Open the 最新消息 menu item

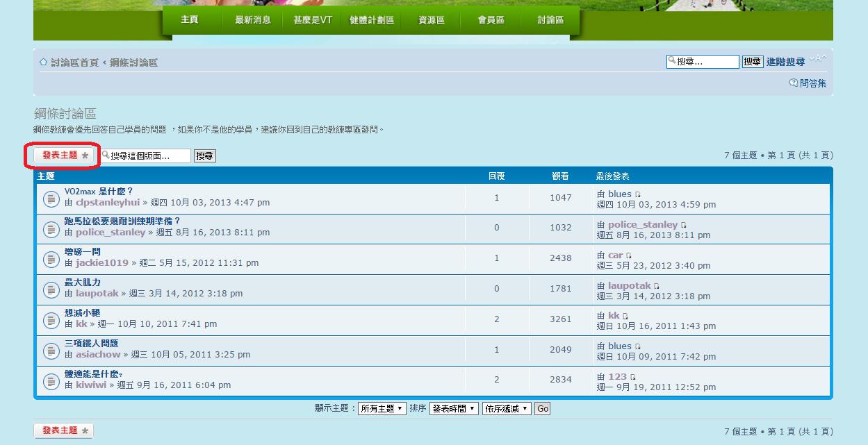pyautogui.click(x=253, y=20)
